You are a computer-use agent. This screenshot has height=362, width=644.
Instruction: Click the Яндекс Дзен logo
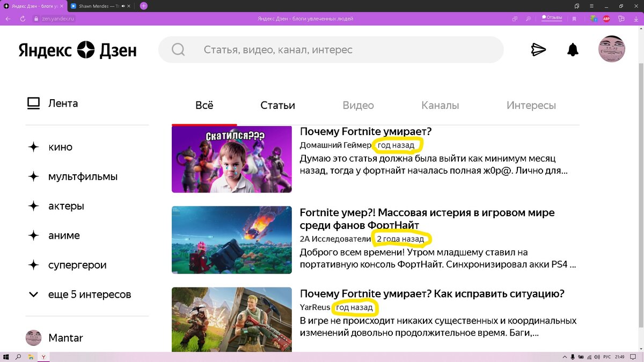[77, 49]
